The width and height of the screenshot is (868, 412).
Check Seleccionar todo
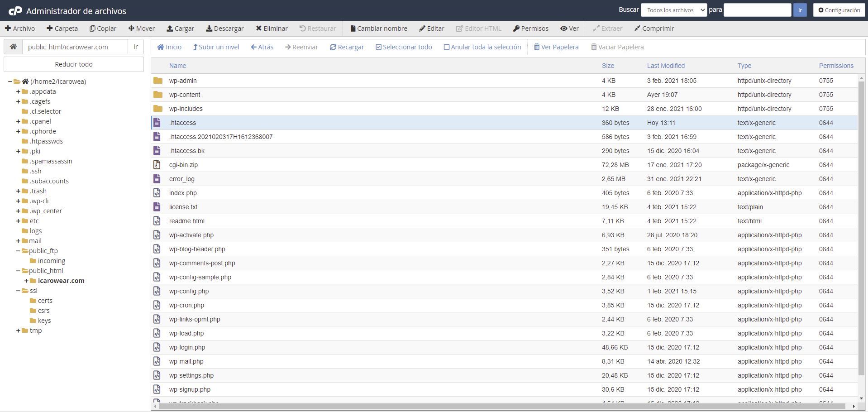click(x=404, y=47)
